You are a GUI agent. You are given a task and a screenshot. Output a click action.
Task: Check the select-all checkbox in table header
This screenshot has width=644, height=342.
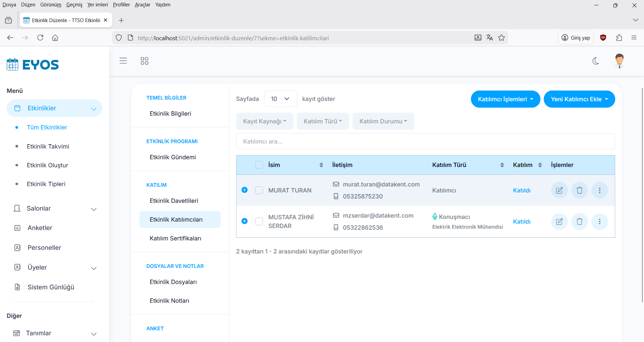coord(259,165)
